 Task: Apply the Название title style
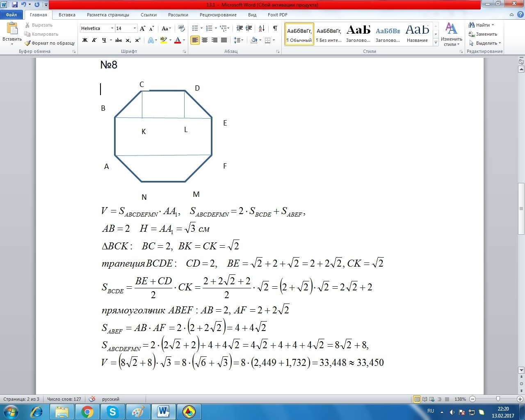tap(417, 34)
